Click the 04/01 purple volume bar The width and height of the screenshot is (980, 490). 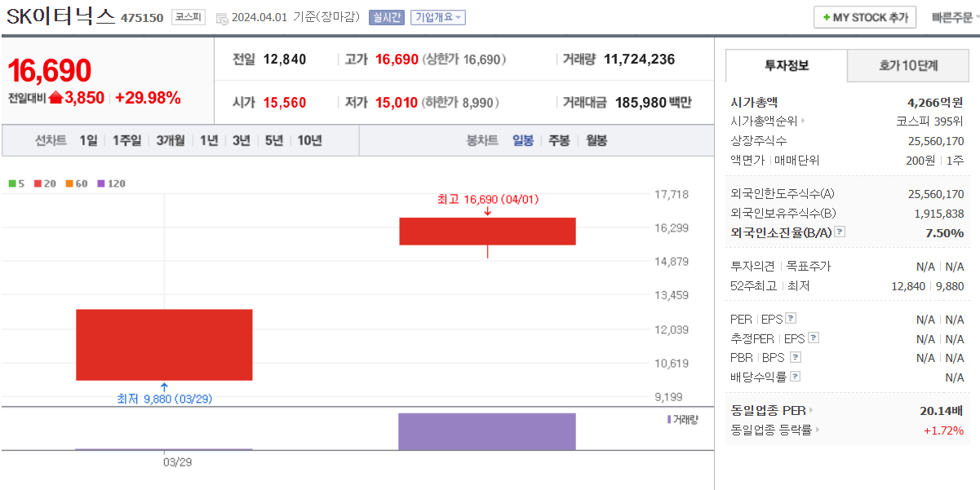tap(487, 431)
